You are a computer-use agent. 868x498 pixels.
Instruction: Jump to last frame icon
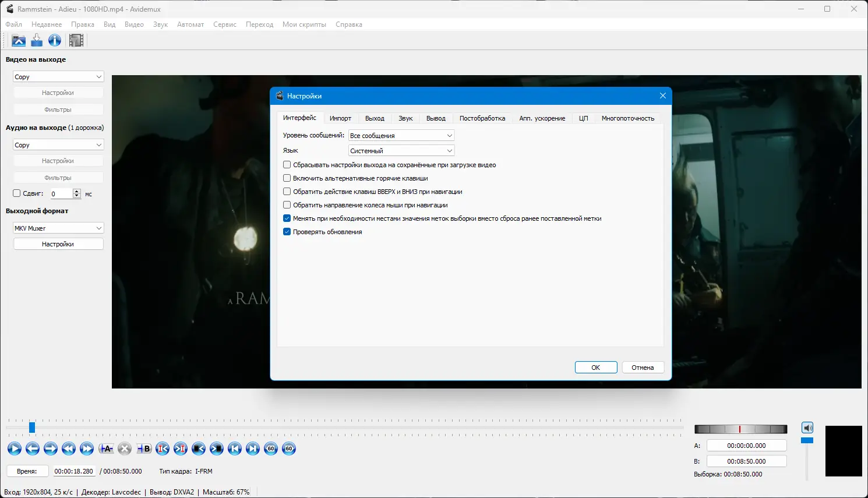(x=253, y=448)
